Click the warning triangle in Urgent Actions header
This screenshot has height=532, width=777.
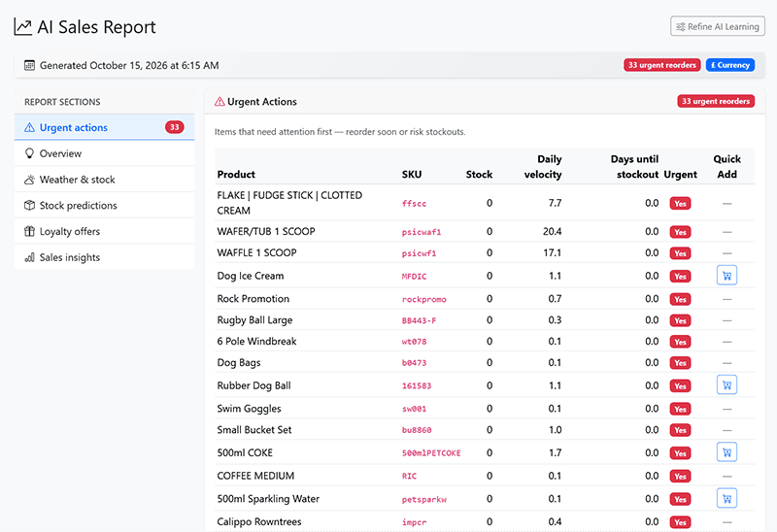[x=220, y=102]
